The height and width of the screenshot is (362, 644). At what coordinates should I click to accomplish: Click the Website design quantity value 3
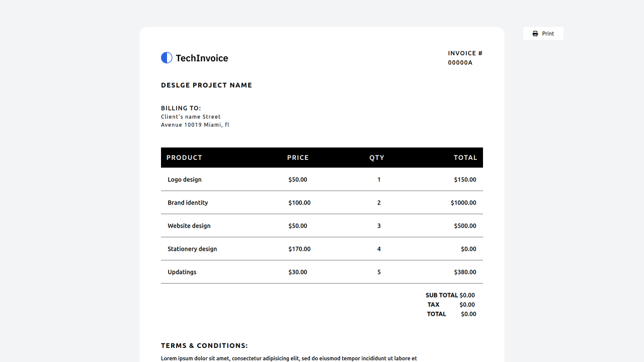pyautogui.click(x=379, y=226)
